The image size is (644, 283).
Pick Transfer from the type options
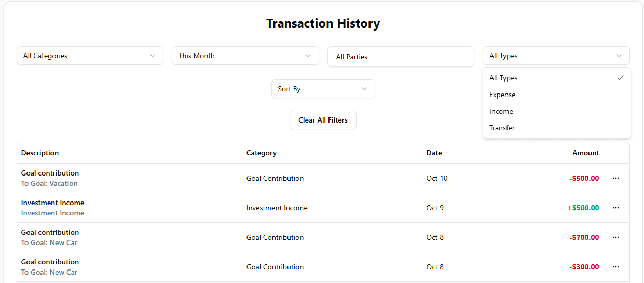[502, 128]
